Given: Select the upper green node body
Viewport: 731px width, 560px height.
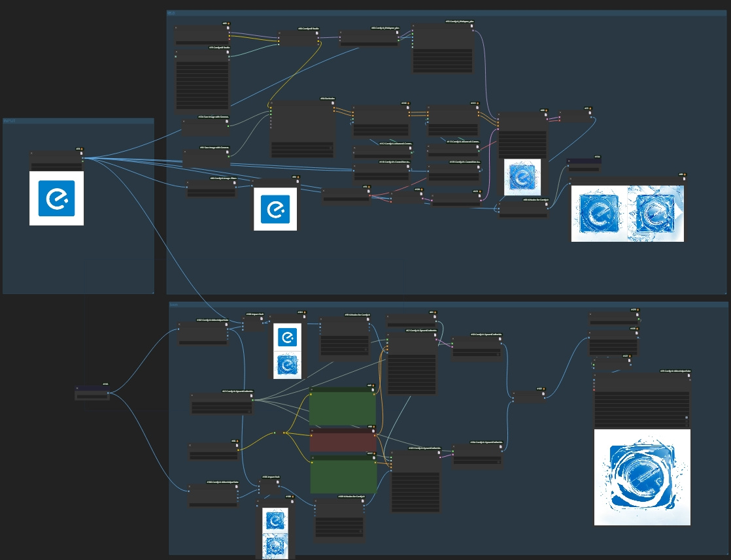Looking at the screenshot, I should click(x=343, y=408).
